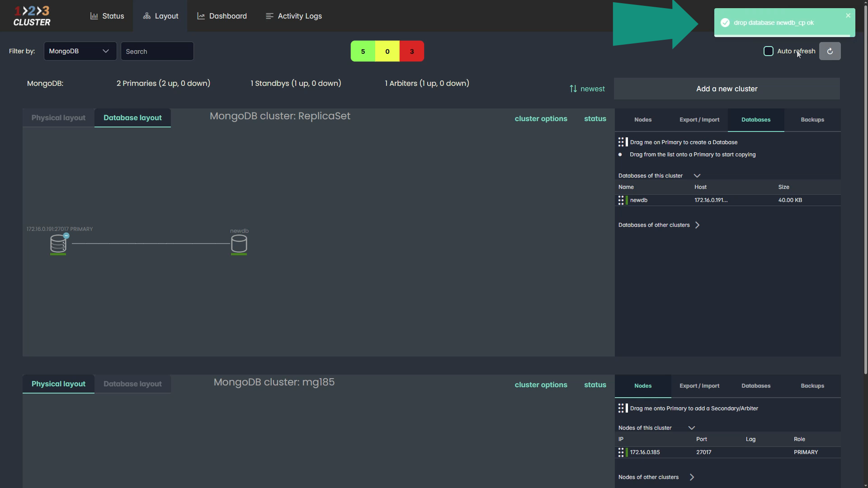Click the 40.00 KB size value

(790, 200)
